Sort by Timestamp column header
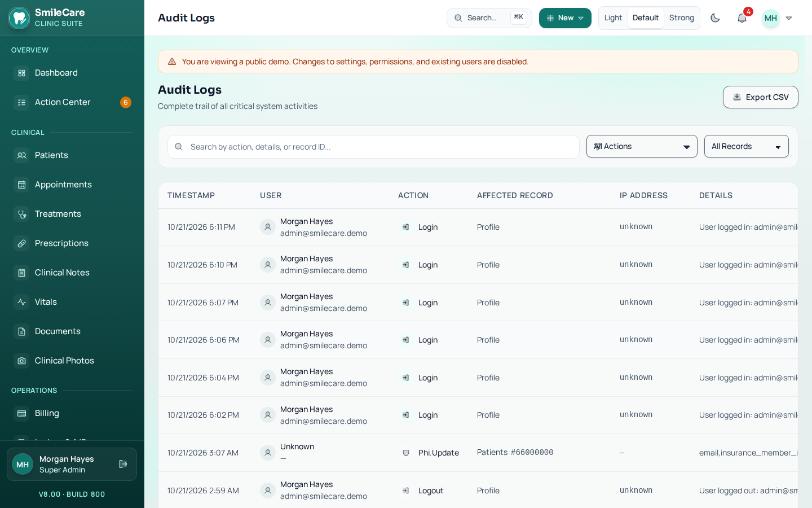The height and width of the screenshot is (508, 812). [x=191, y=195]
